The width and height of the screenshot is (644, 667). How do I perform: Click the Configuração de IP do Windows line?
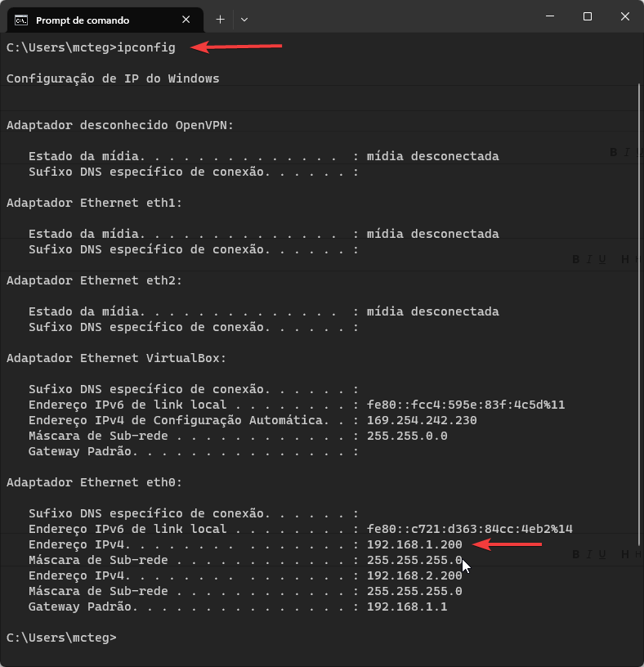(x=113, y=78)
